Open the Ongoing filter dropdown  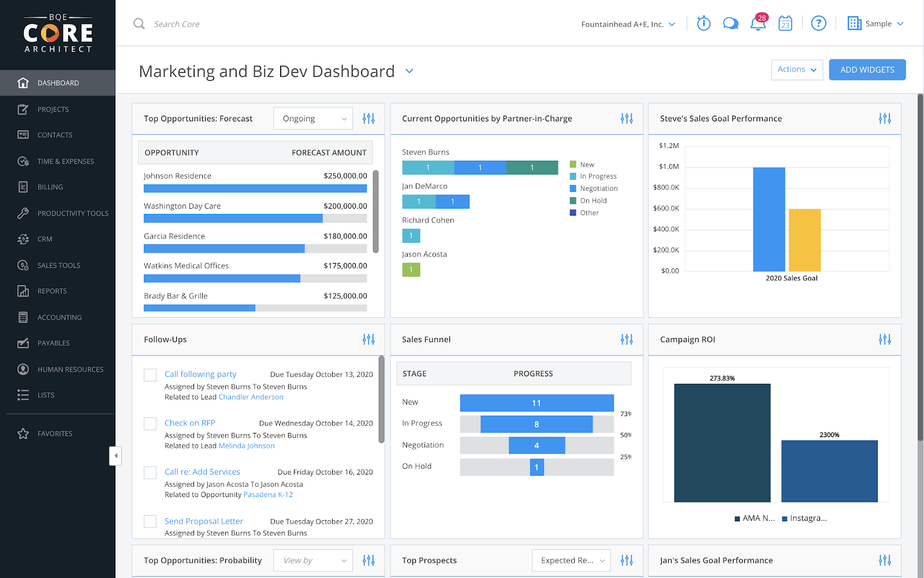point(313,118)
